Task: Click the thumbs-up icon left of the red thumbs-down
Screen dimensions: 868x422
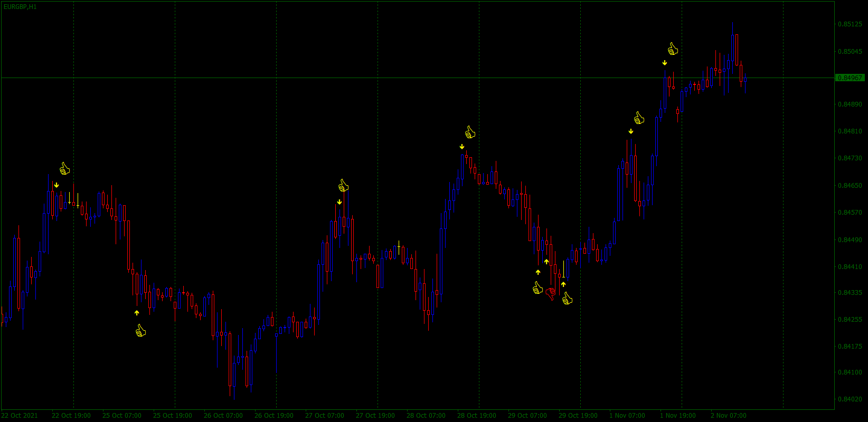Action: (x=537, y=288)
